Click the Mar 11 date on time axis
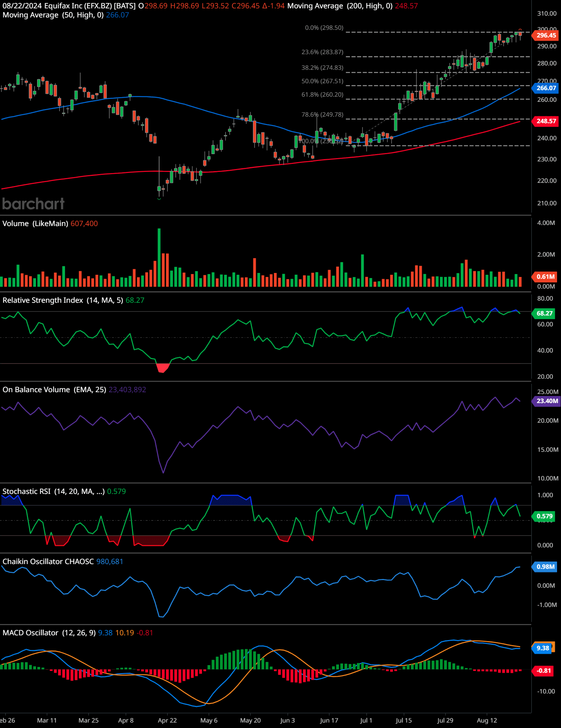 pyautogui.click(x=47, y=720)
